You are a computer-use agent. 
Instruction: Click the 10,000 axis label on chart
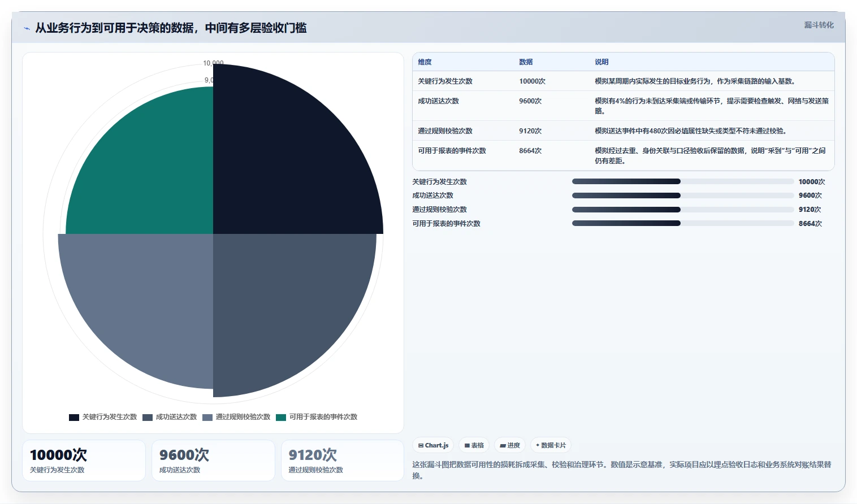tap(213, 63)
